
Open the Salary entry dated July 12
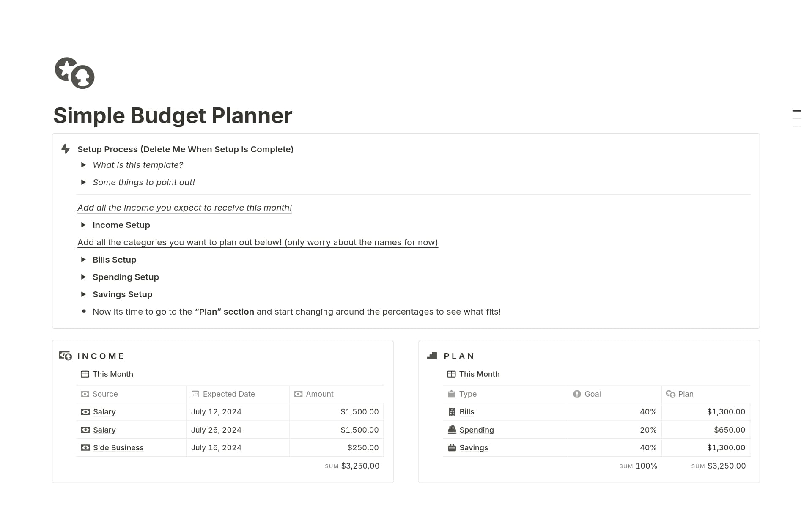pos(104,411)
